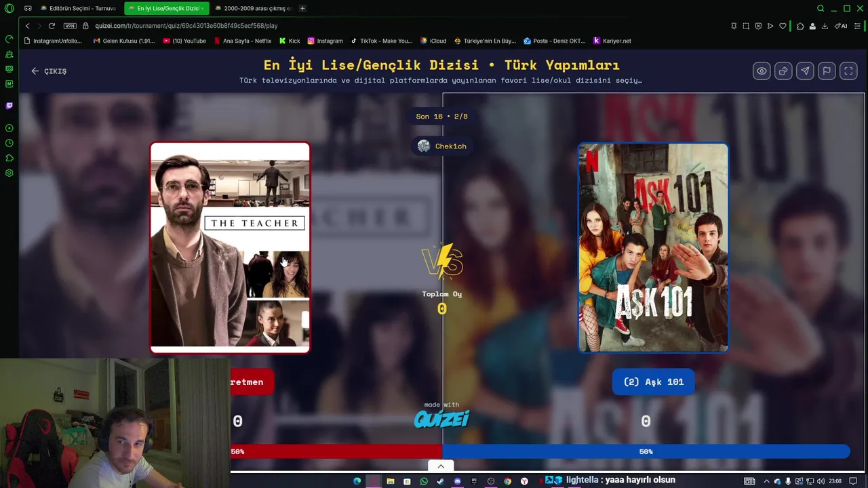
Task: Click the share paper-plane icon
Action: click(805, 70)
